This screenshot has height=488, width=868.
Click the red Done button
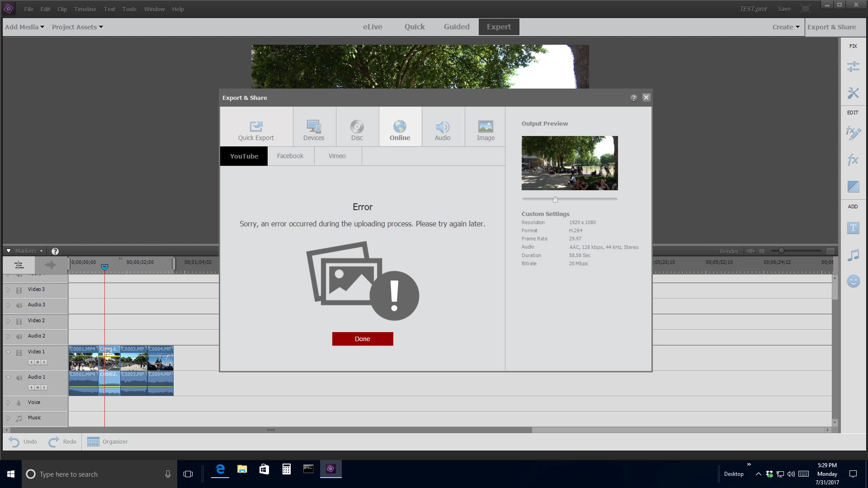(x=362, y=339)
